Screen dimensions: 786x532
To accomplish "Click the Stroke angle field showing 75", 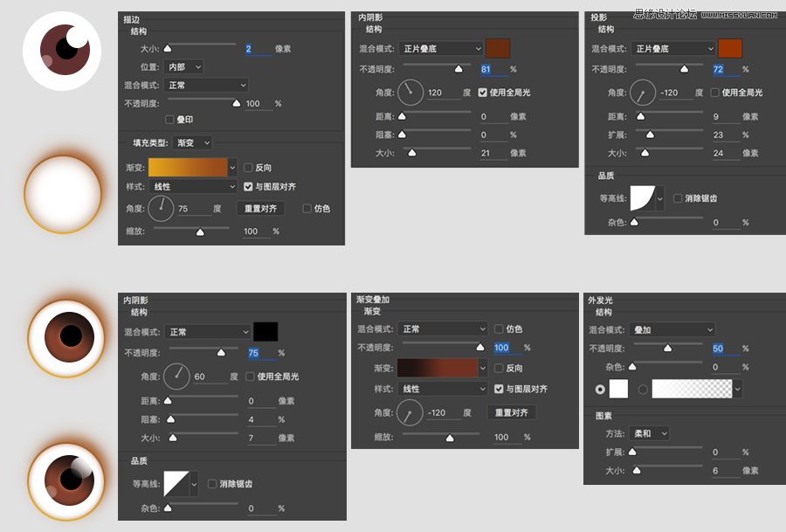I will coord(195,209).
